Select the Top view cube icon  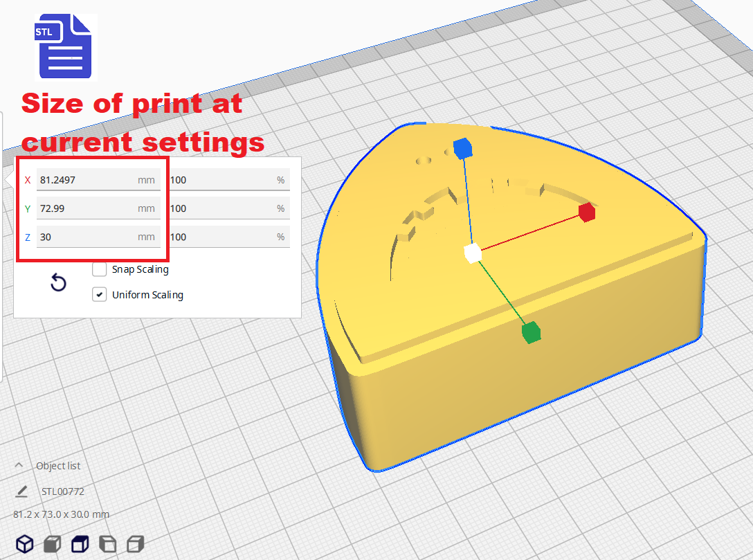(80, 544)
